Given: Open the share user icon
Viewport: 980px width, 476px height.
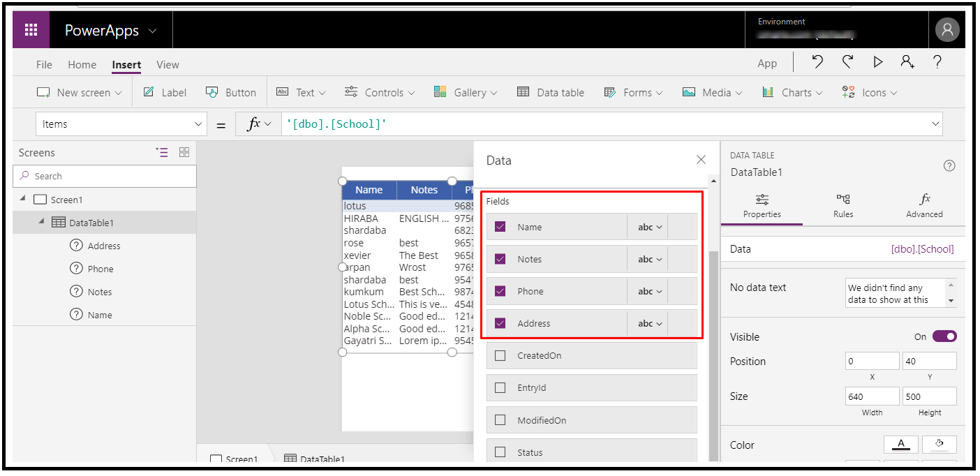Looking at the screenshot, I should click(x=907, y=62).
